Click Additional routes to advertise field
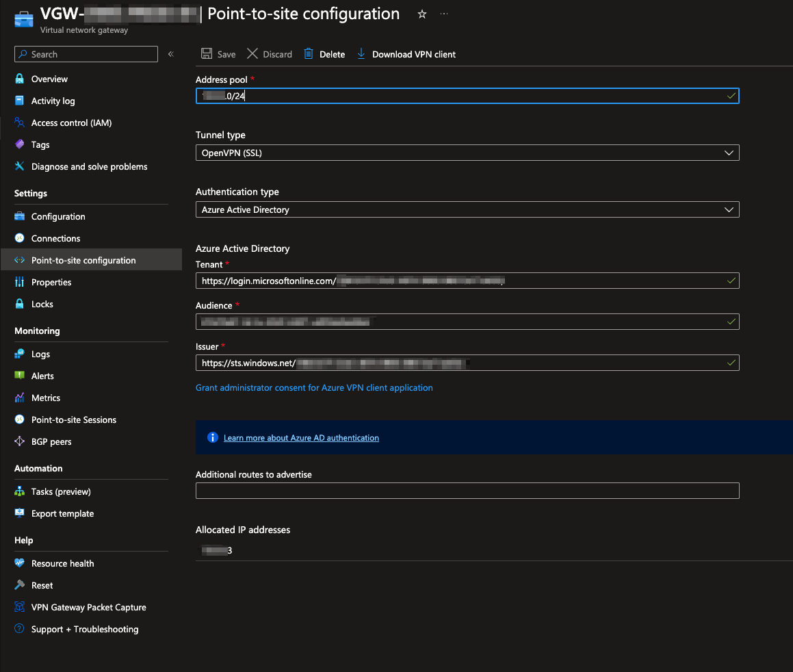This screenshot has height=672, width=793. (467, 491)
